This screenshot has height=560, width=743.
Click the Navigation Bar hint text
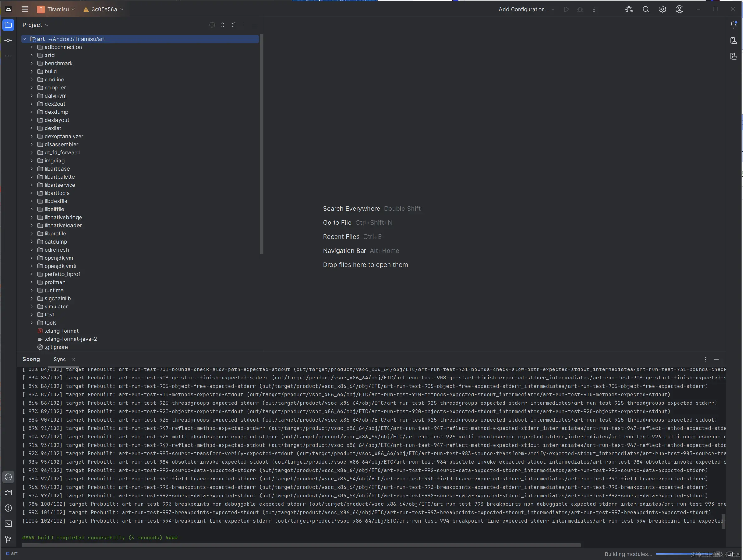point(344,251)
